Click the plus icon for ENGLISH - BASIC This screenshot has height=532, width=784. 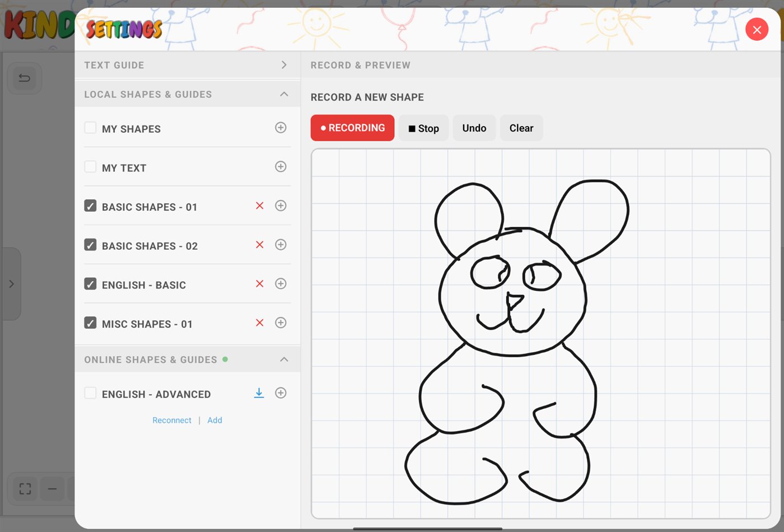click(281, 284)
